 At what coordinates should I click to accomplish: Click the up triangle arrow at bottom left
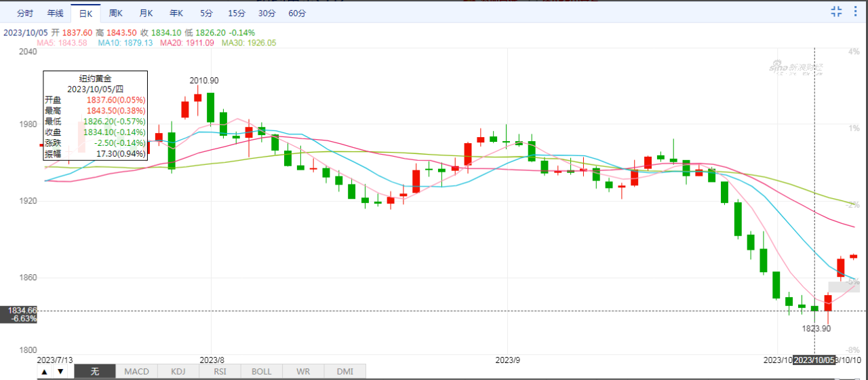[44, 371]
